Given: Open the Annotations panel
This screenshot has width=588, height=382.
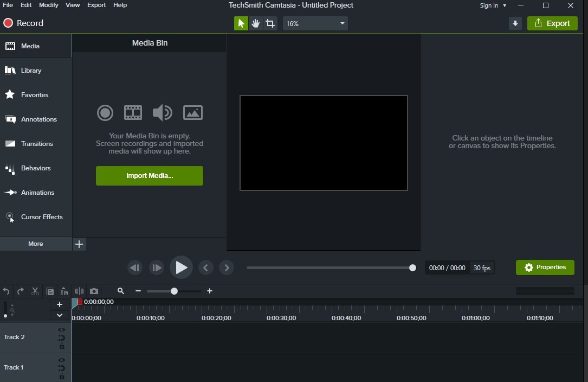Looking at the screenshot, I should click(36, 119).
